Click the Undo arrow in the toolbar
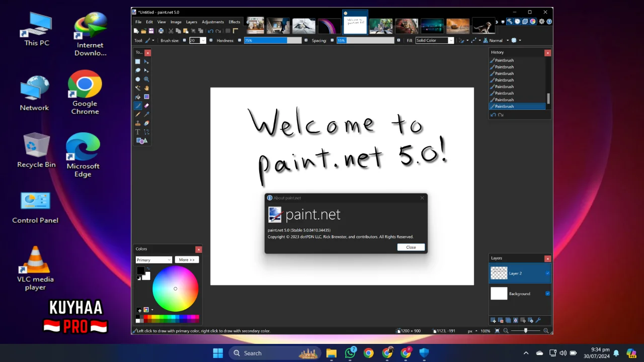Image resolution: width=644 pixels, height=362 pixels. (x=210, y=31)
